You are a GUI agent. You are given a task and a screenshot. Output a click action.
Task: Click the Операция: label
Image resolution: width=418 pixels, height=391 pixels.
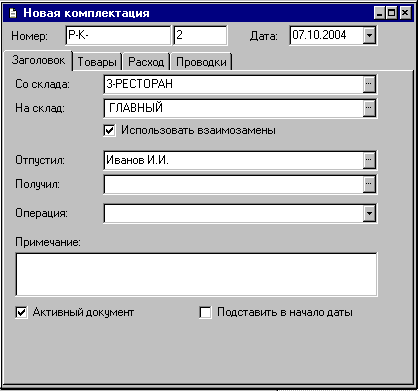pos(42,213)
